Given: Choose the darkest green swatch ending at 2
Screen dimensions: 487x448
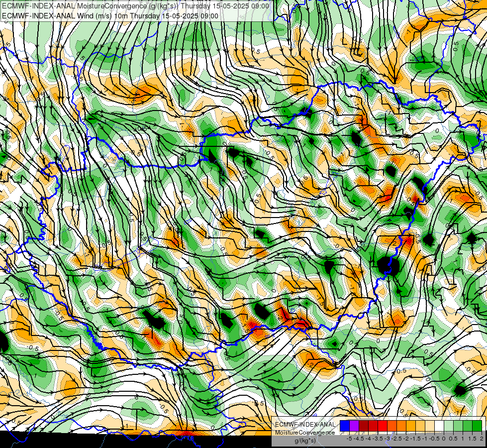Looking at the screenshot, I should tap(477, 426).
